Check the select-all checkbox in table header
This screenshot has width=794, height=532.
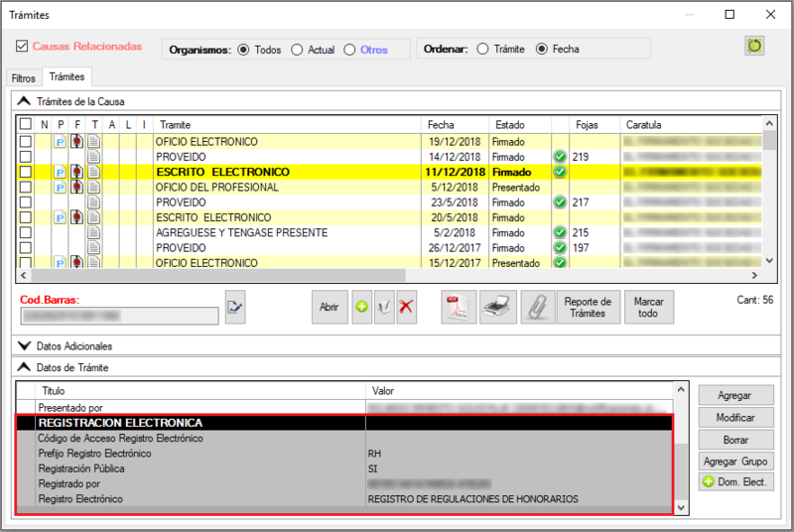pyautogui.click(x=26, y=124)
